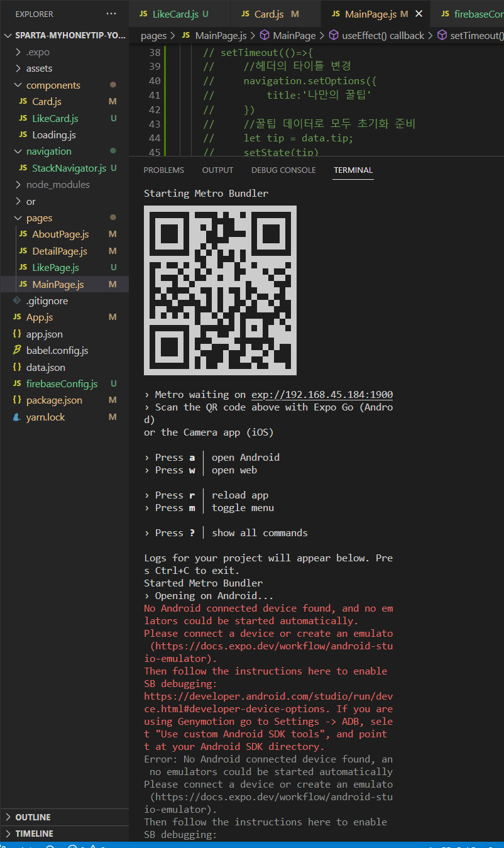The width and height of the screenshot is (504, 848).
Task: Expand the OUTLINE section
Action: click(64, 817)
